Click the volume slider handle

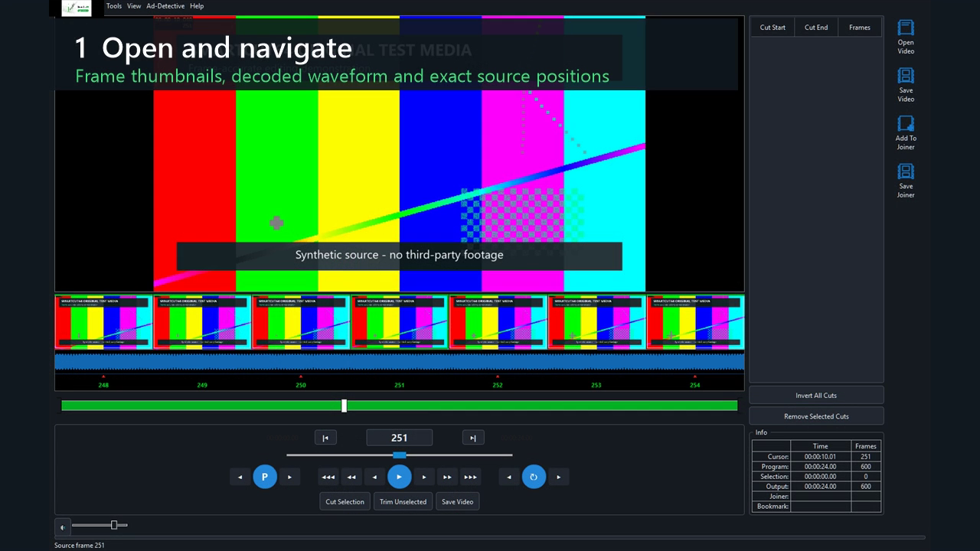coord(114,525)
